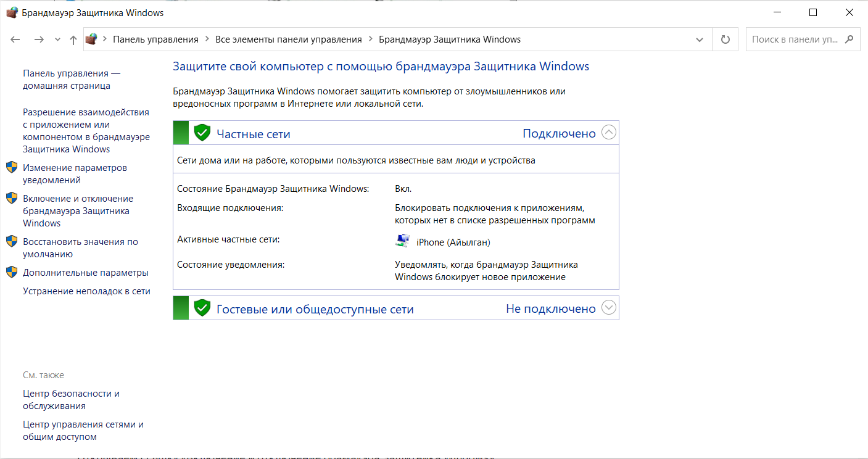
Task: Click the page heading 'Защитите свой компьютер'
Action: pyautogui.click(x=381, y=66)
